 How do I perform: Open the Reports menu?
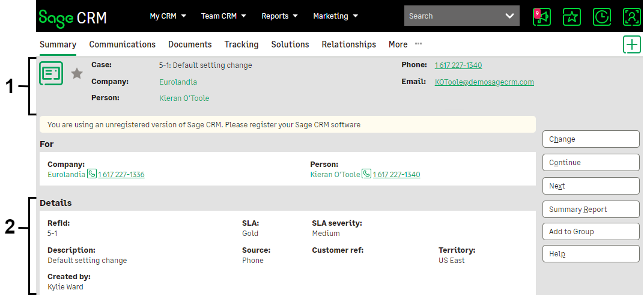pos(279,16)
